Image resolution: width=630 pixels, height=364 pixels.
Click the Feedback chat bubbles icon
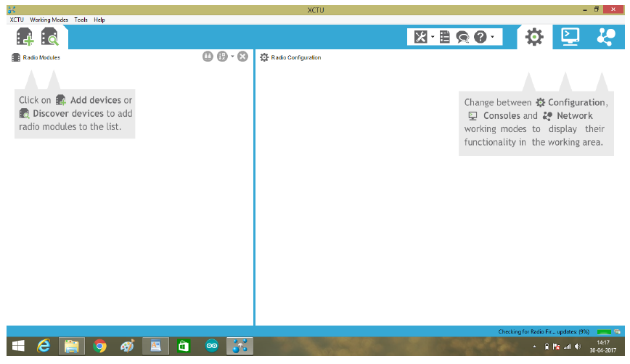(462, 37)
